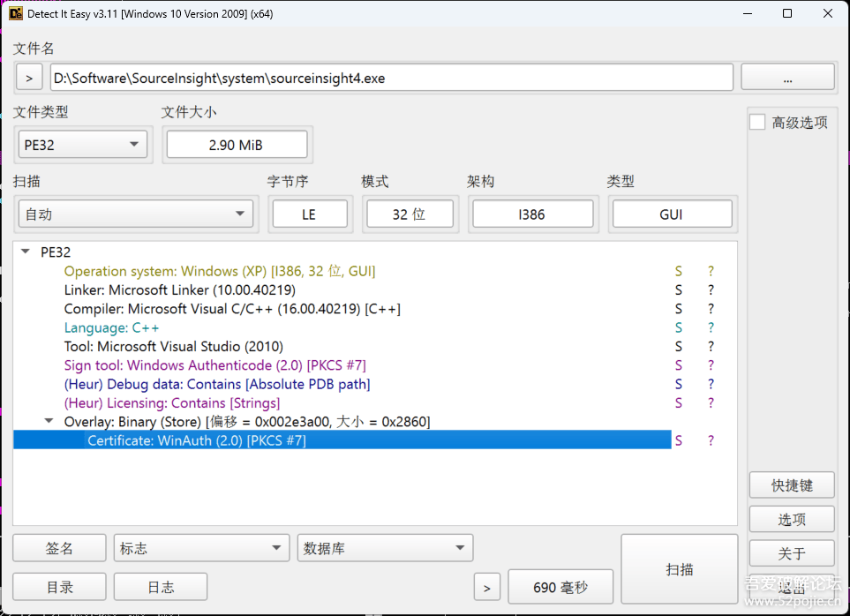The image size is (850, 616).
Task: Click the 目录 button
Action: point(59,587)
